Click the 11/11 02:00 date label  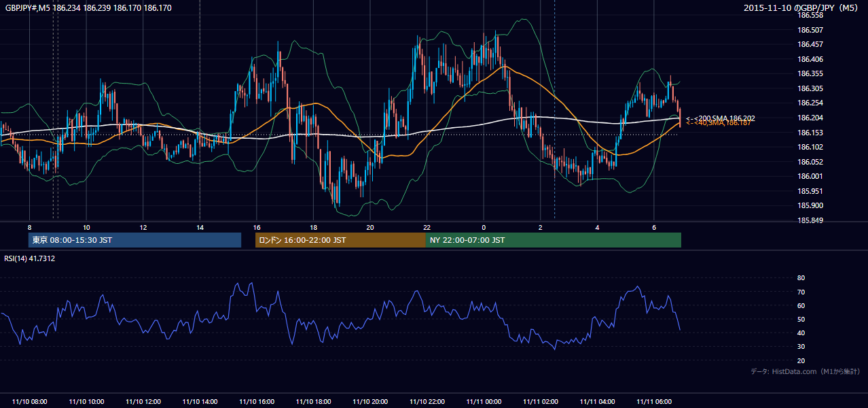tap(541, 402)
